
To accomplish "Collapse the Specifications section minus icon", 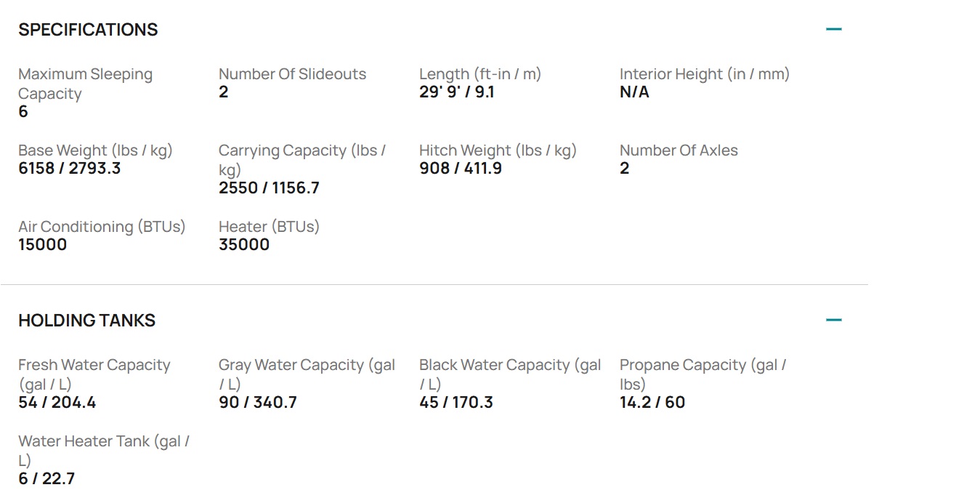I will coord(833,29).
